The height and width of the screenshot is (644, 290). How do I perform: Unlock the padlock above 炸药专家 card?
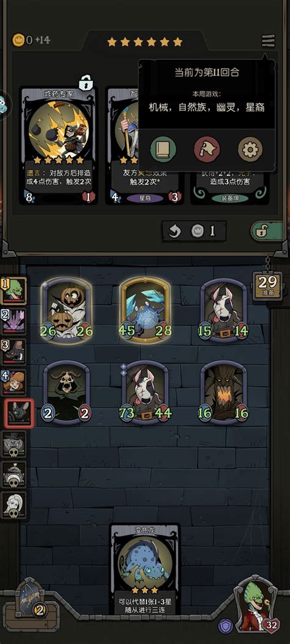click(85, 82)
